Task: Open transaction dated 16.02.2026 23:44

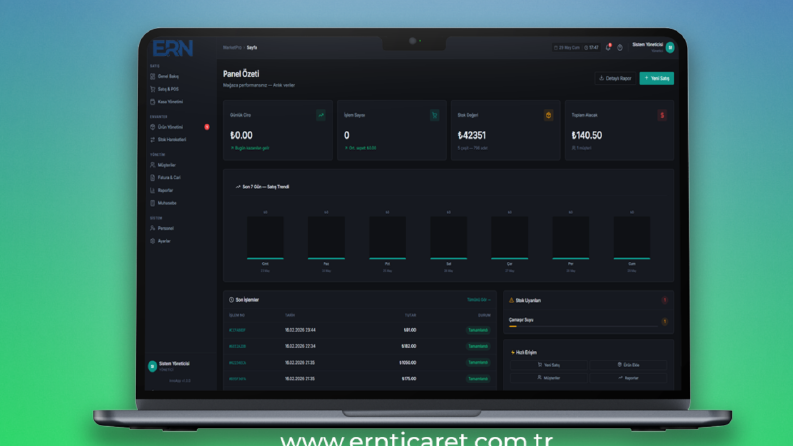Action: (x=360, y=330)
